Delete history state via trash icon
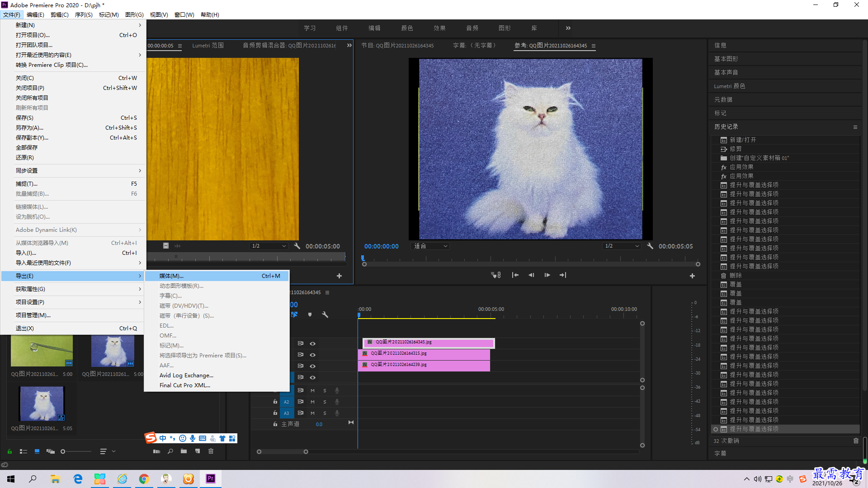 (856, 441)
